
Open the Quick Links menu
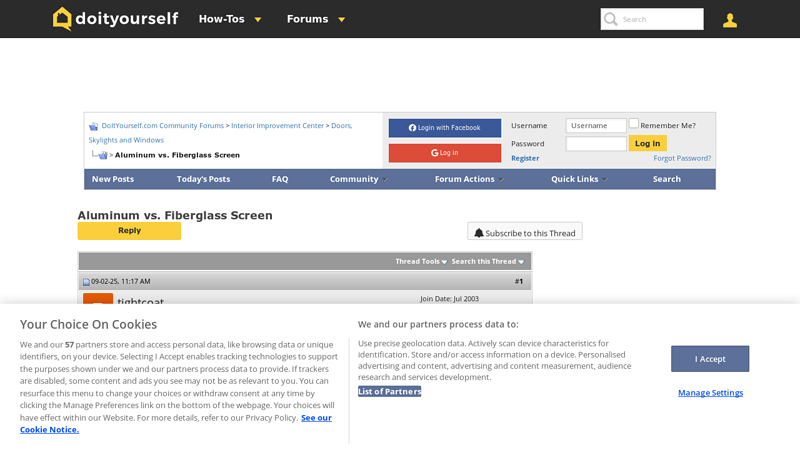578,179
